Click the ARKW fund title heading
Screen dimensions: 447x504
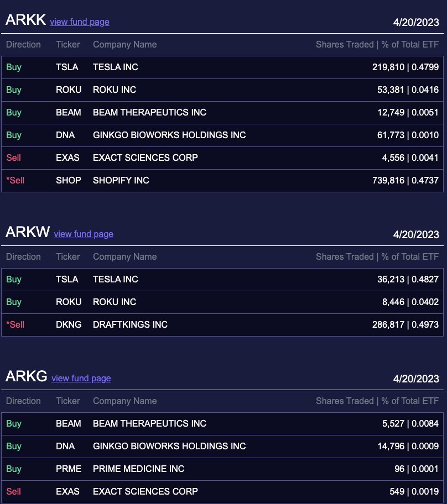pyautogui.click(x=27, y=232)
